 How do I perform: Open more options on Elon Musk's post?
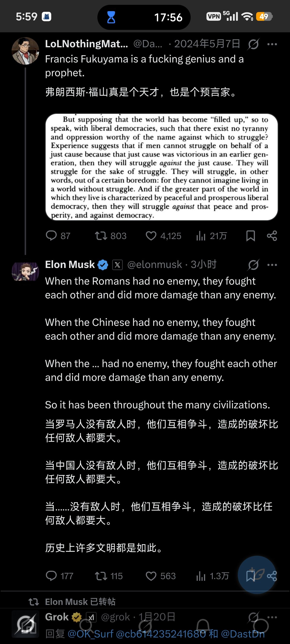272,265
